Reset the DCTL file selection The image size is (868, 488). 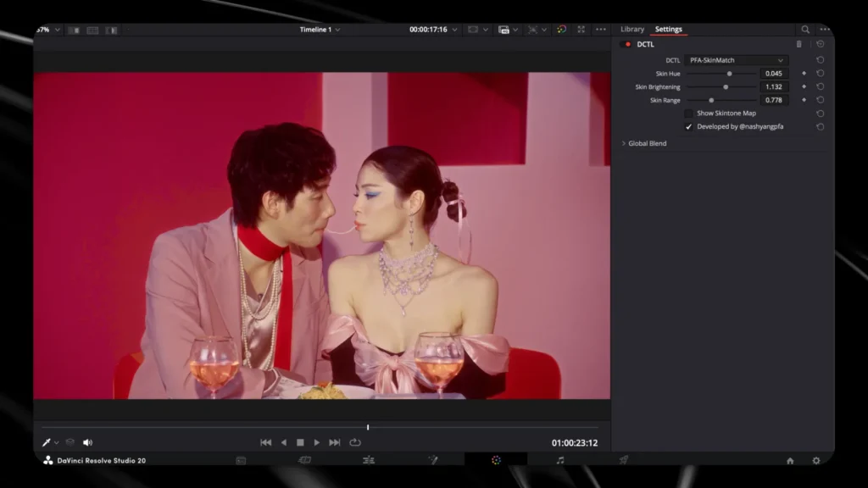(x=821, y=60)
